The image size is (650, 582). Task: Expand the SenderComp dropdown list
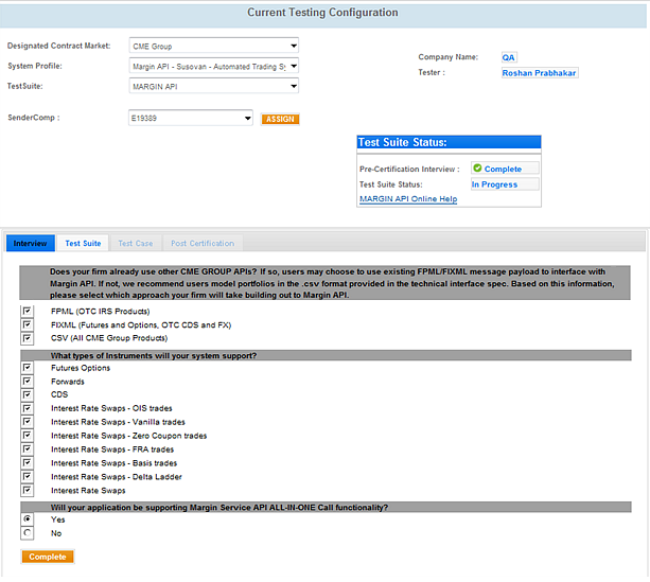[247, 119]
